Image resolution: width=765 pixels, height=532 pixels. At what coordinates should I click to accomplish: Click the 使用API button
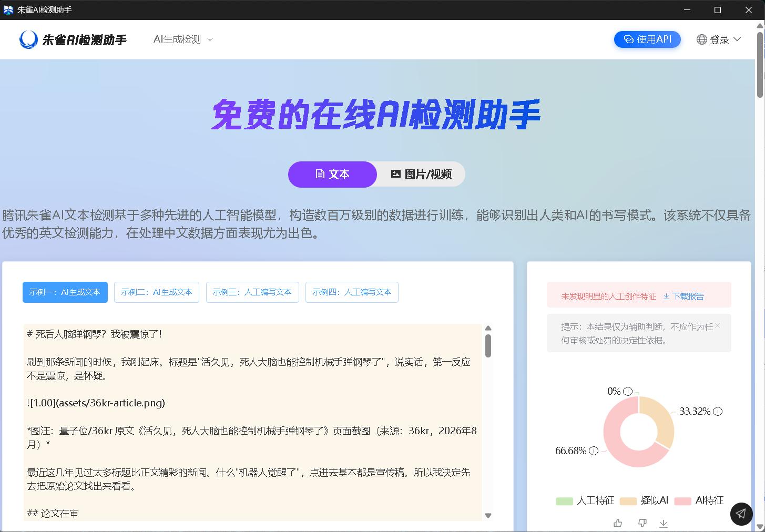[x=647, y=39]
